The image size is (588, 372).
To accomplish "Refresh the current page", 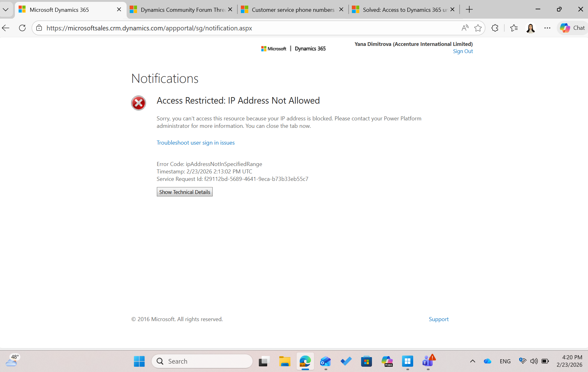I will point(22,28).
